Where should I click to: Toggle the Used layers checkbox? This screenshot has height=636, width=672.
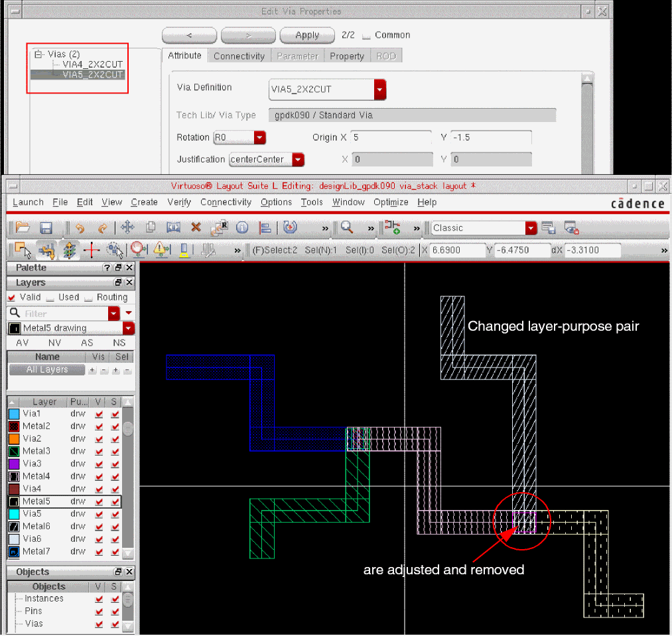(50, 298)
